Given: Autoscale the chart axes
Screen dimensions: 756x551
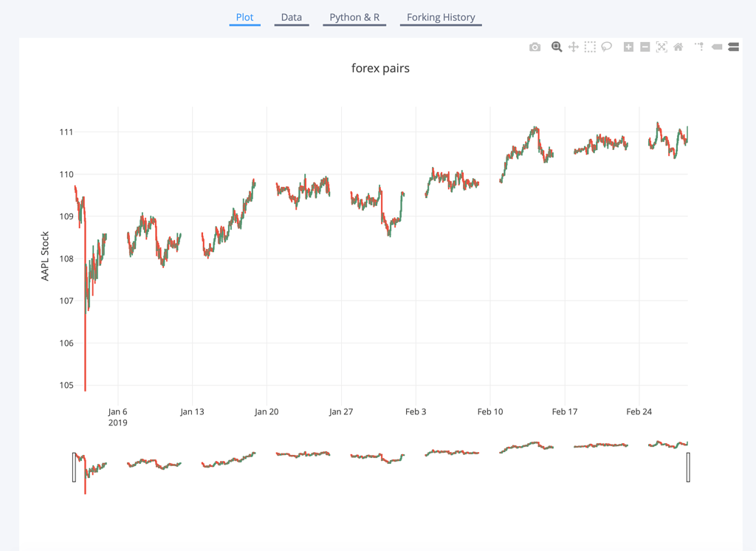Looking at the screenshot, I should point(661,47).
